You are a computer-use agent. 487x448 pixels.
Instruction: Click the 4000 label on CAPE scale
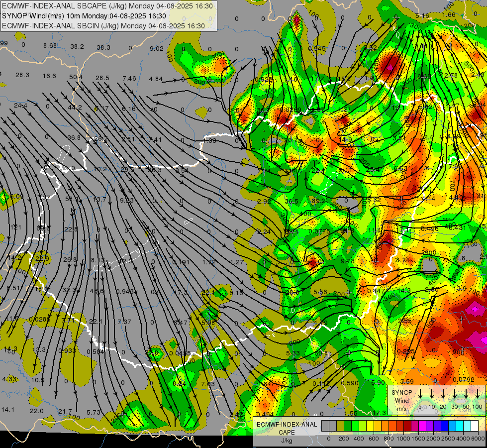[463, 439]
